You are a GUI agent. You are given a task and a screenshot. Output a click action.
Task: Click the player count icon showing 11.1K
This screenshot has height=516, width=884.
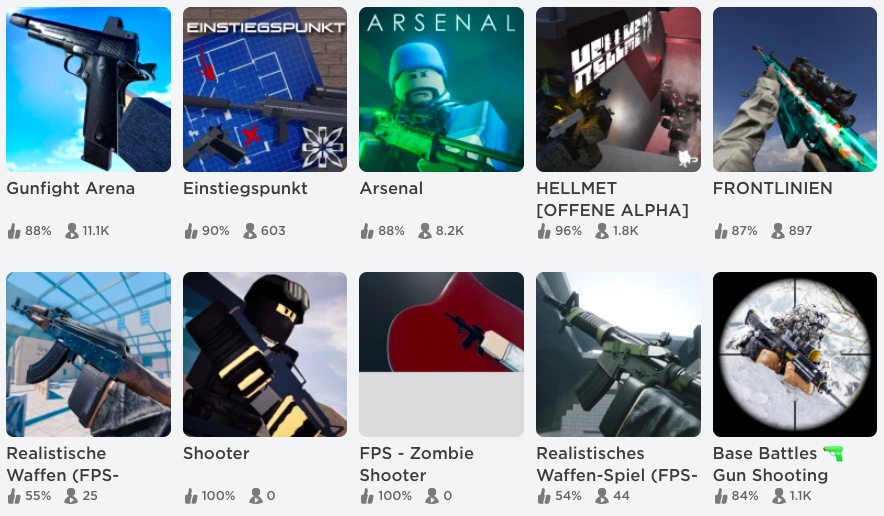(x=72, y=231)
